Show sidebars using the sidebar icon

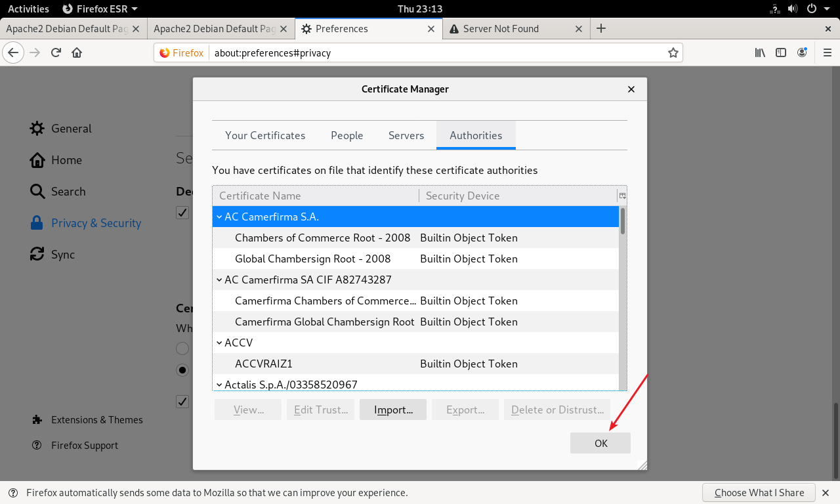(x=781, y=52)
